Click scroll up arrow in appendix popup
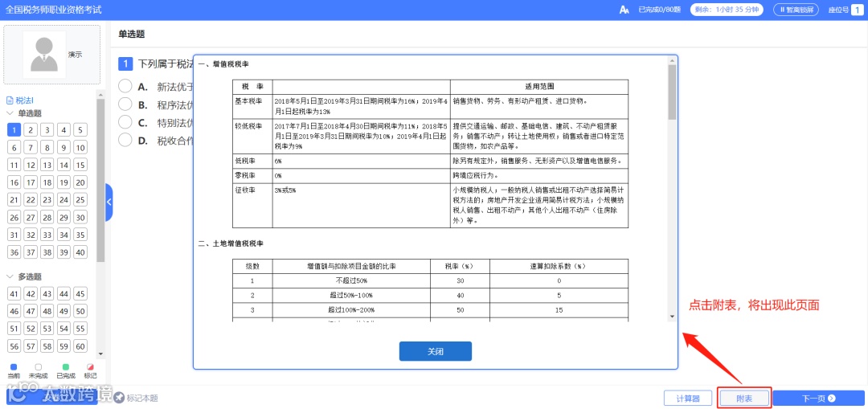Viewport: 868px width, 409px height. click(x=672, y=59)
